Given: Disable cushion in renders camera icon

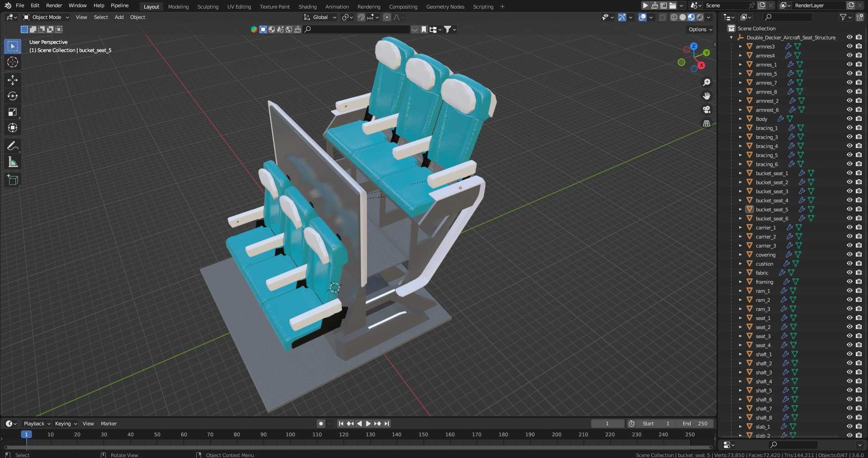Looking at the screenshot, I should click(x=859, y=263).
